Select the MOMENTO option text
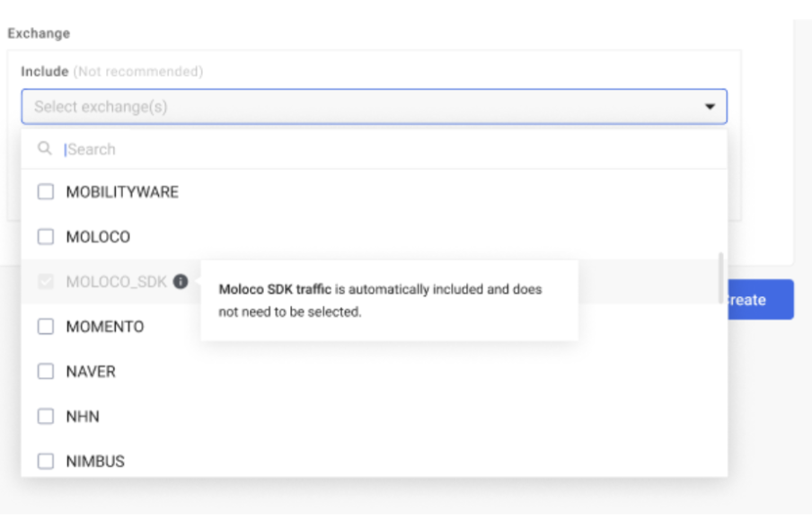Viewport: 812px width, 519px height. pyautogui.click(x=105, y=327)
